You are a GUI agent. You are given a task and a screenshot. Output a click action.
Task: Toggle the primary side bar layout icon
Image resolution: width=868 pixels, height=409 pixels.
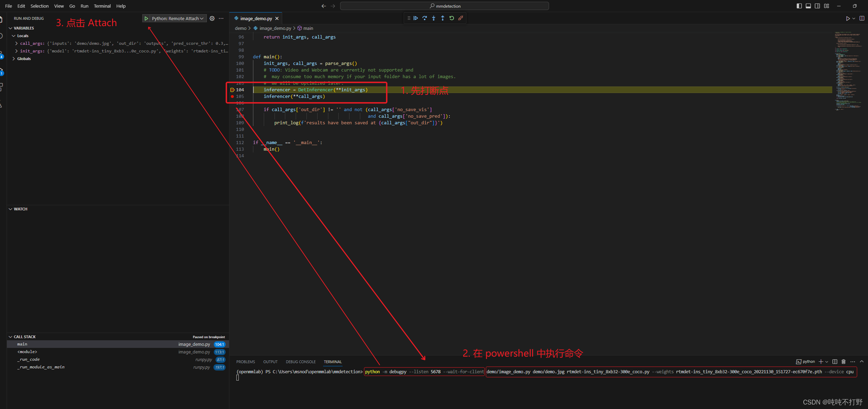799,6
